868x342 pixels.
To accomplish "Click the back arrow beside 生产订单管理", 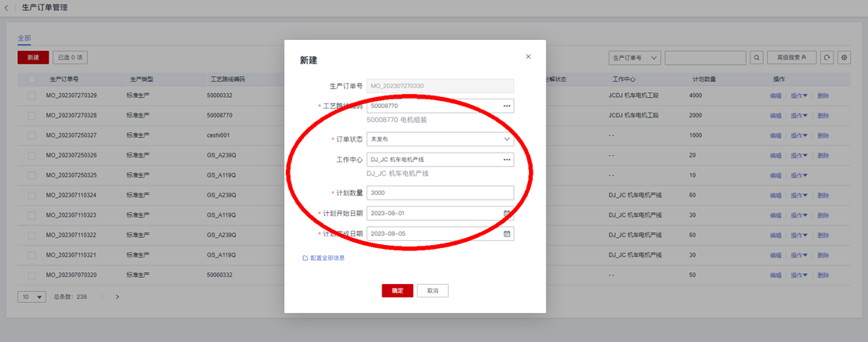I will 6,8.
